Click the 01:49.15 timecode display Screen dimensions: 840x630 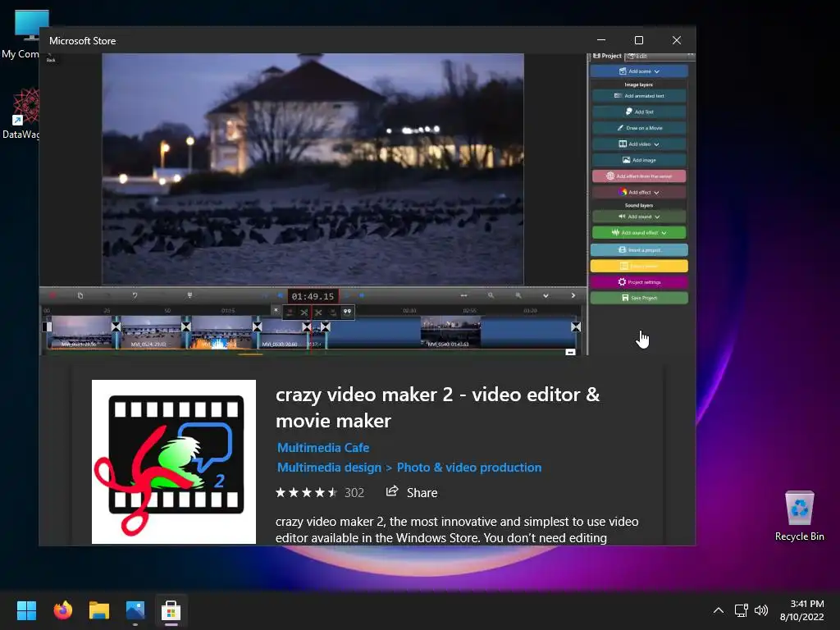coord(313,296)
